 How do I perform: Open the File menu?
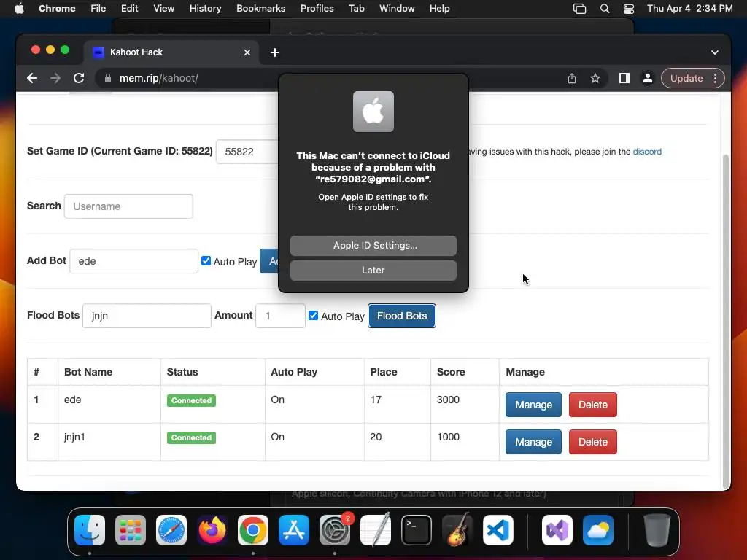[x=98, y=9]
